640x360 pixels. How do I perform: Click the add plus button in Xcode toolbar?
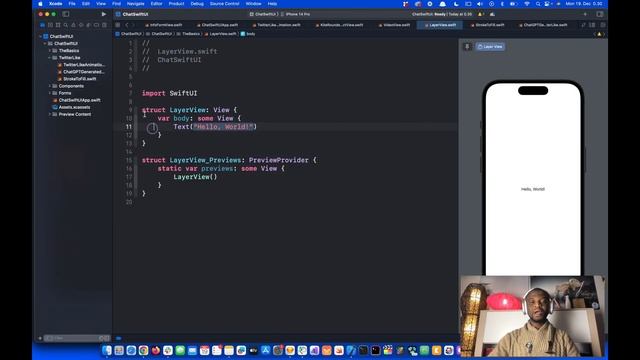585,14
